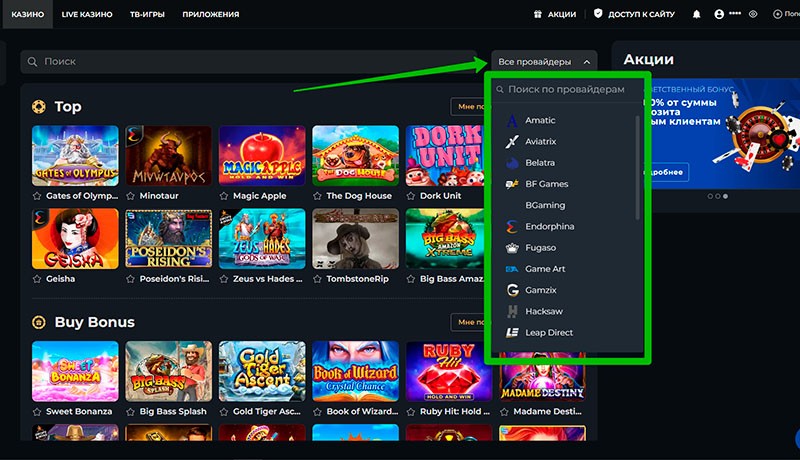This screenshot has height=460, width=800.
Task: Select Endorphina from the providers list
Action: (x=549, y=226)
